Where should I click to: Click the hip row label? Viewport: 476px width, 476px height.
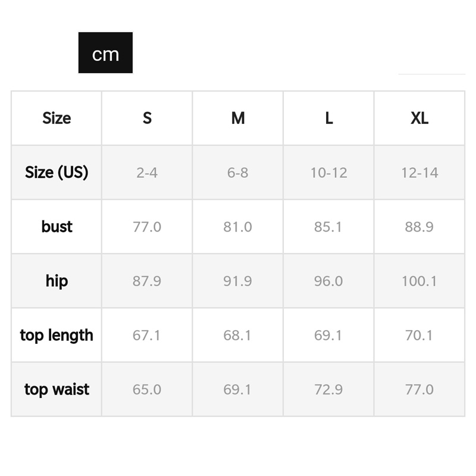coord(57,281)
